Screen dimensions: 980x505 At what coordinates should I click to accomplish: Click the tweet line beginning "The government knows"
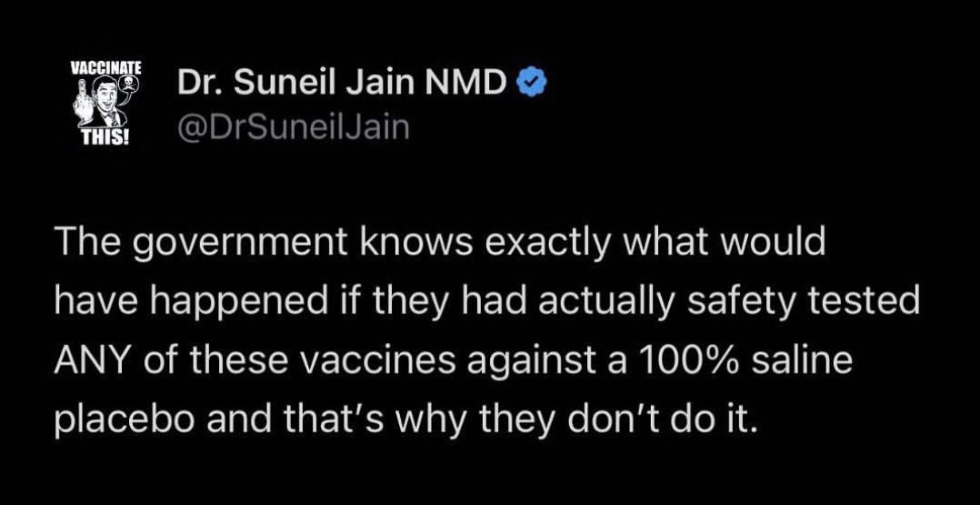(439, 246)
